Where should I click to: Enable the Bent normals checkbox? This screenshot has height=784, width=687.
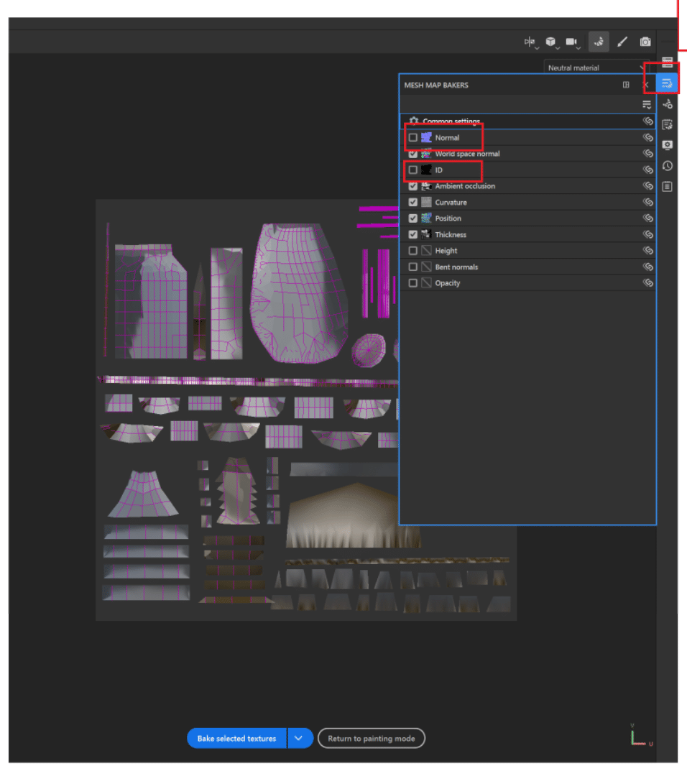[412, 267]
